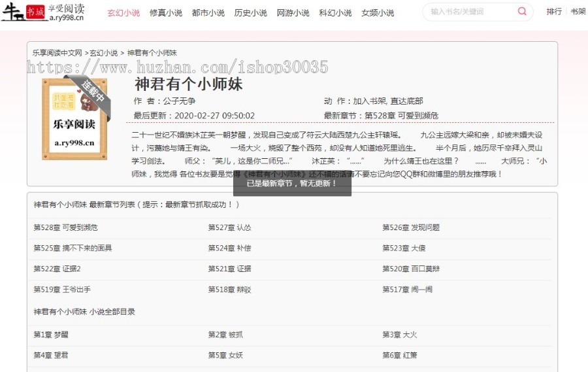Open chapter 第1章 梦醒
This screenshot has height=372, width=588.
(51, 335)
